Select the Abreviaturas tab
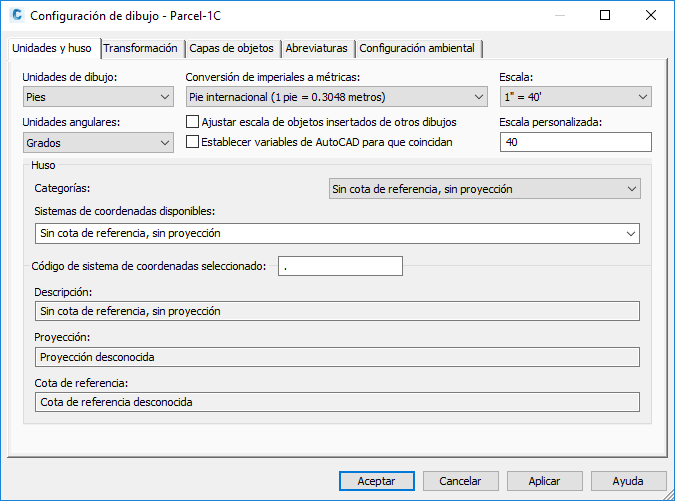Screen dimensions: 675x501 click(x=316, y=48)
